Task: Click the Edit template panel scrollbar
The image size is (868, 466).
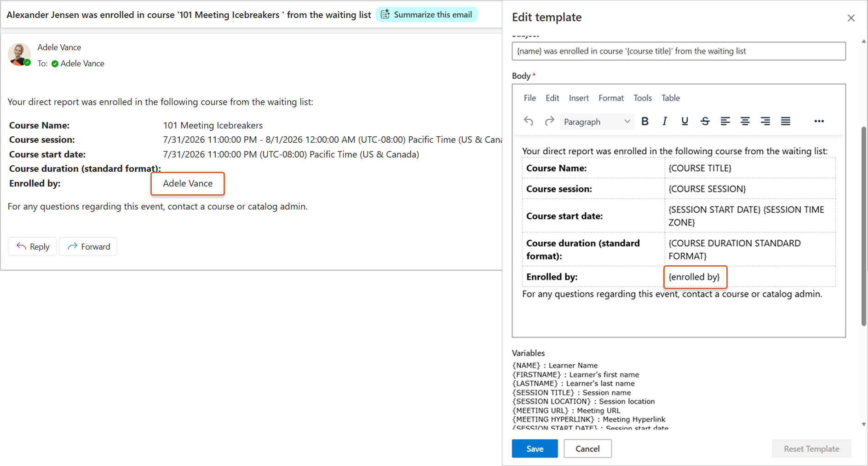Action: (864, 226)
